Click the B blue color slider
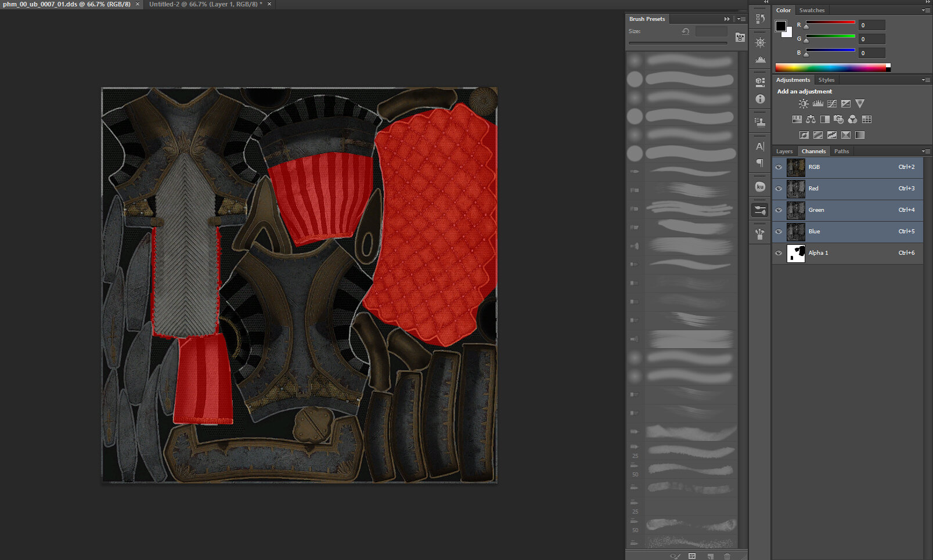This screenshot has height=560, width=933. (830, 50)
